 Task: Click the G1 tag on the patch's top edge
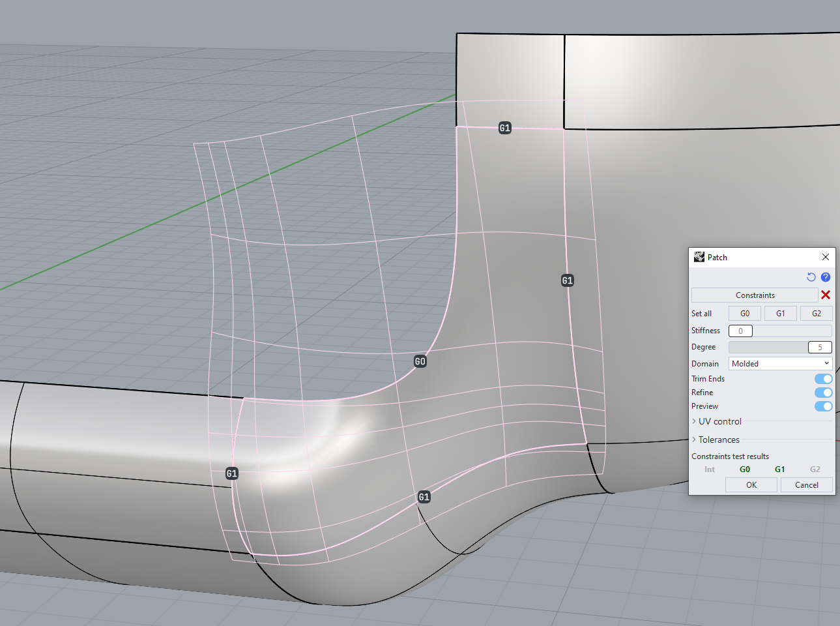(x=505, y=128)
